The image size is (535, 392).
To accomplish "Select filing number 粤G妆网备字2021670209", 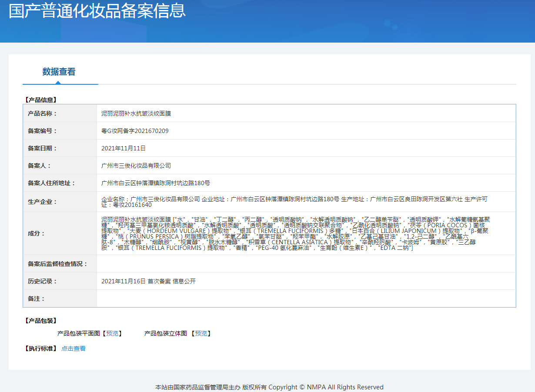I will click(x=135, y=131).
